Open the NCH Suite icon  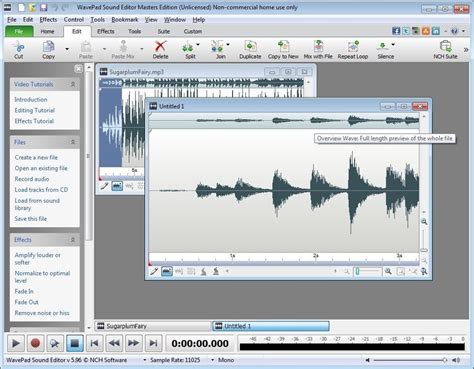(445, 46)
